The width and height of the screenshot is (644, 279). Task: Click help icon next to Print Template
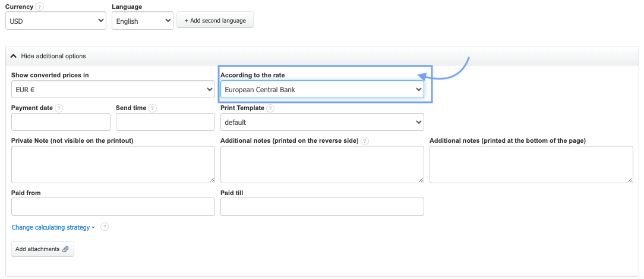click(x=270, y=108)
